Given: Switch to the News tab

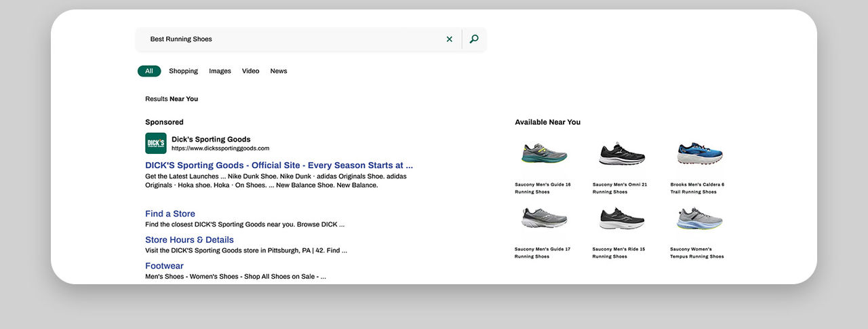Looking at the screenshot, I should point(279,71).
